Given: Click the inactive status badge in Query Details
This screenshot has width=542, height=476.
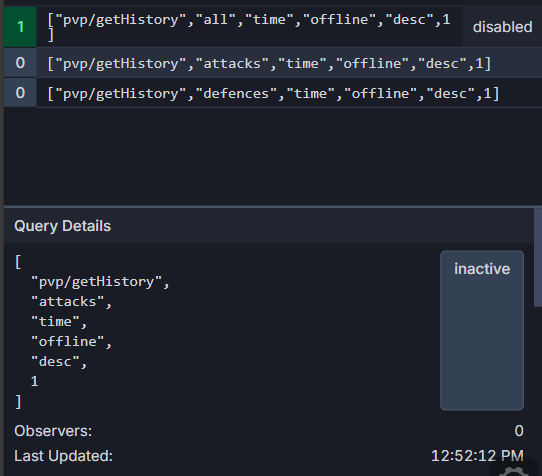Looking at the screenshot, I should (482, 330).
